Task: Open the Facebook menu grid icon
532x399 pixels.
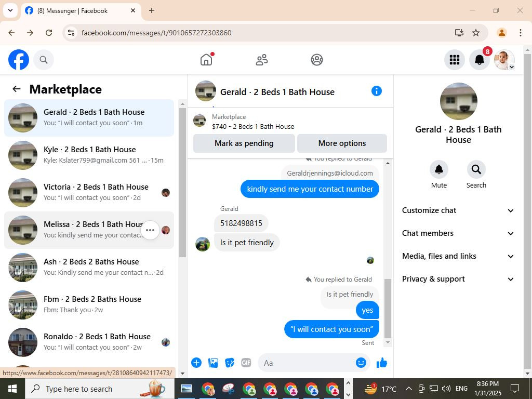Action: coord(454,60)
